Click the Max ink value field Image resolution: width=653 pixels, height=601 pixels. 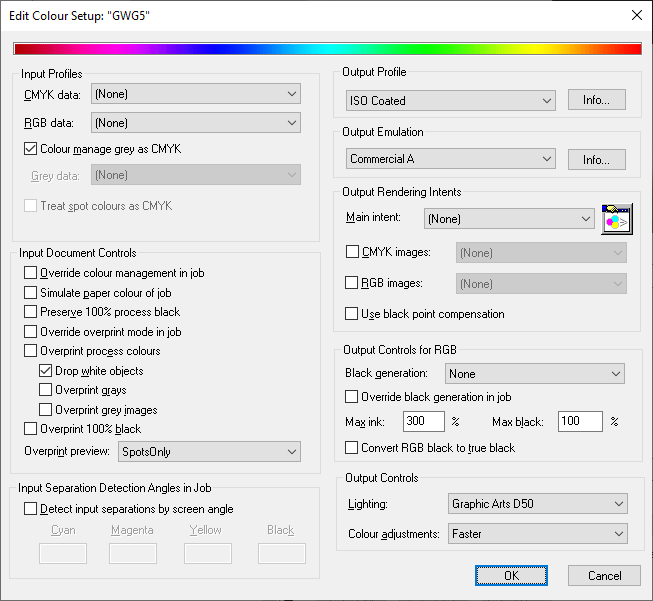point(424,422)
